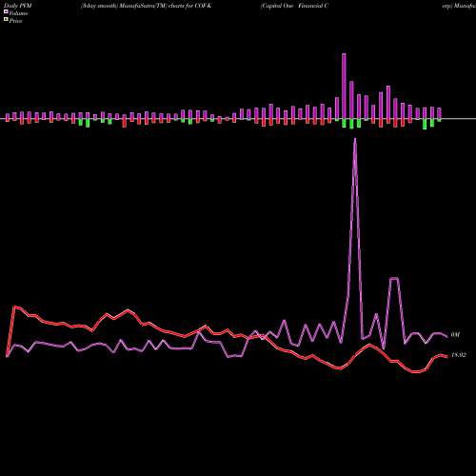Click the 'Capital One Financial C' header text
476x476 pixels.
coord(294,6)
